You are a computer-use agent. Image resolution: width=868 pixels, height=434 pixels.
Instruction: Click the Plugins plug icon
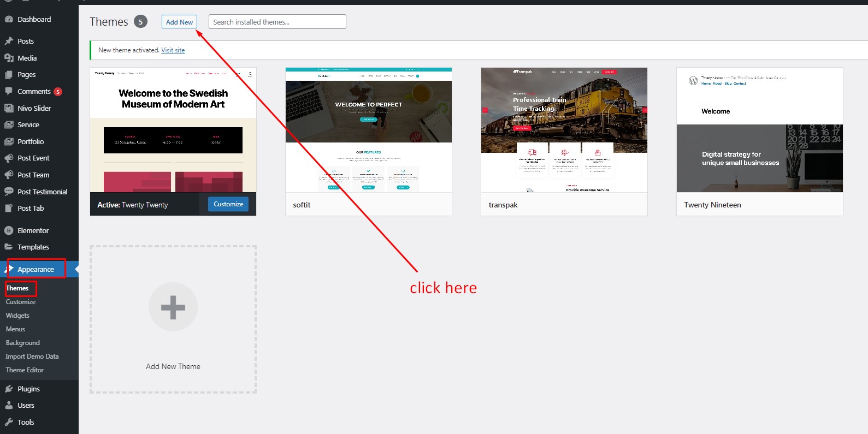pyautogui.click(x=9, y=389)
